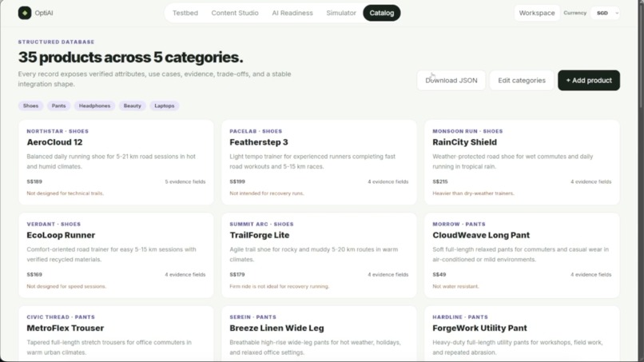Viewport: 644px width, 362px height.
Task: Click Download JSON button
Action: click(x=451, y=80)
